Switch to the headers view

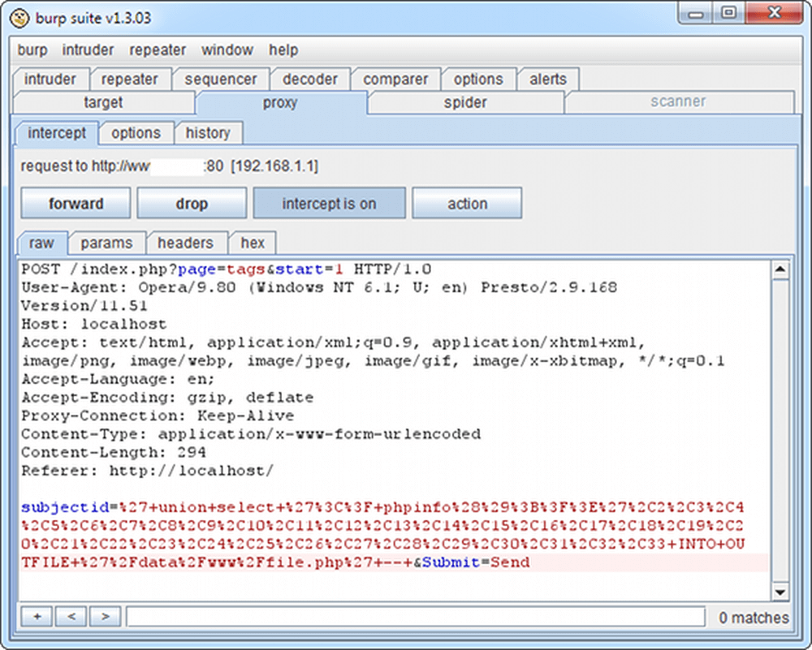coord(187,243)
